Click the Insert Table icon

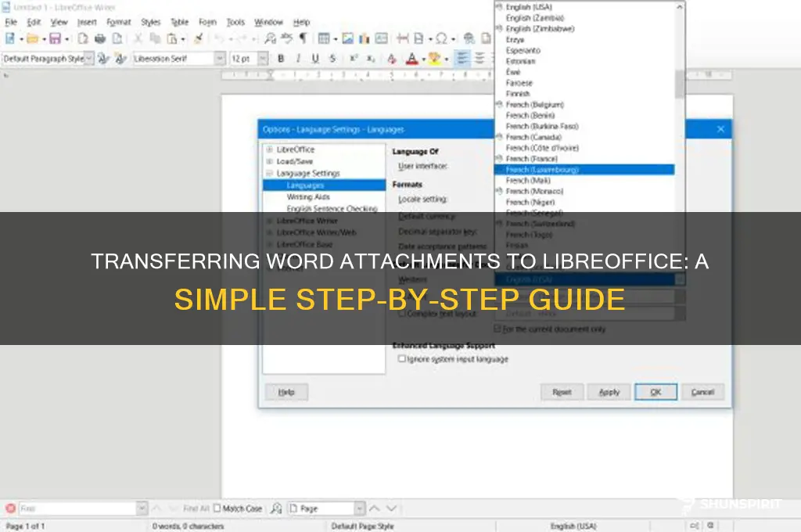(323, 38)
